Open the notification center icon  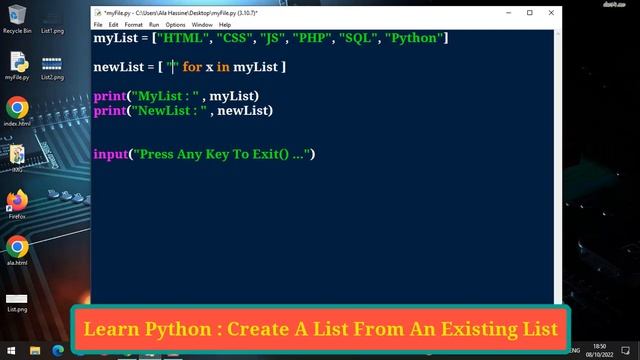(625, 351)
